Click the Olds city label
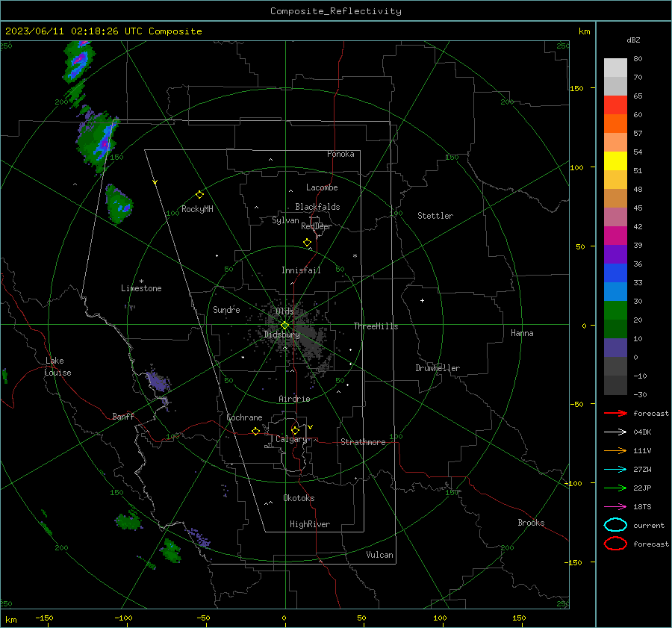 tap(284, 311)
